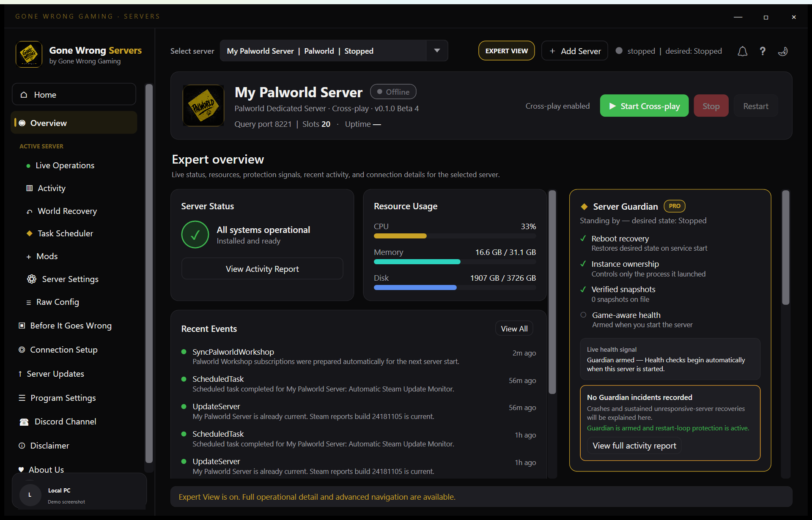
Task: Click View All recent events
Action: coord(514,328)
